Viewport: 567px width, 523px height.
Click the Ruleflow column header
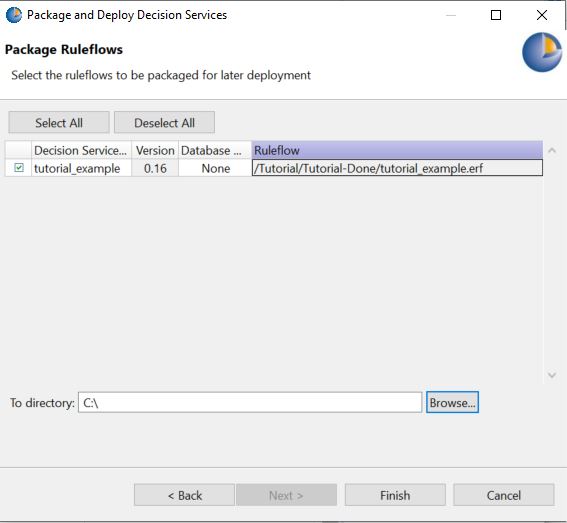[x=397, y=150]
